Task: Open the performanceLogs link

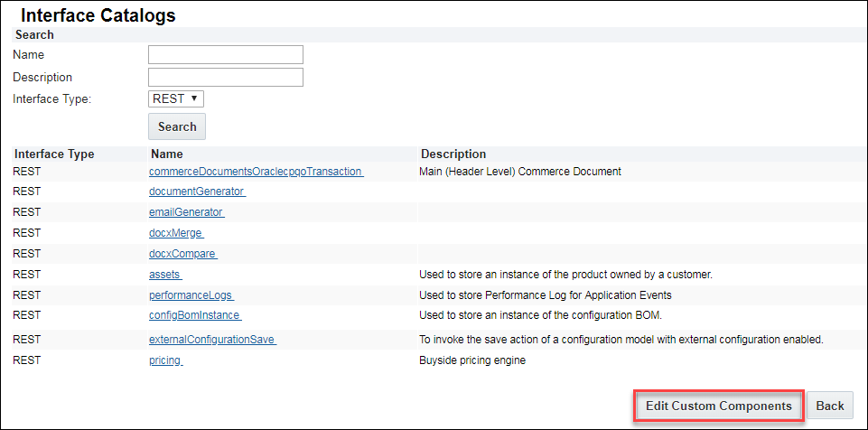Action: [x=191, y=294]
